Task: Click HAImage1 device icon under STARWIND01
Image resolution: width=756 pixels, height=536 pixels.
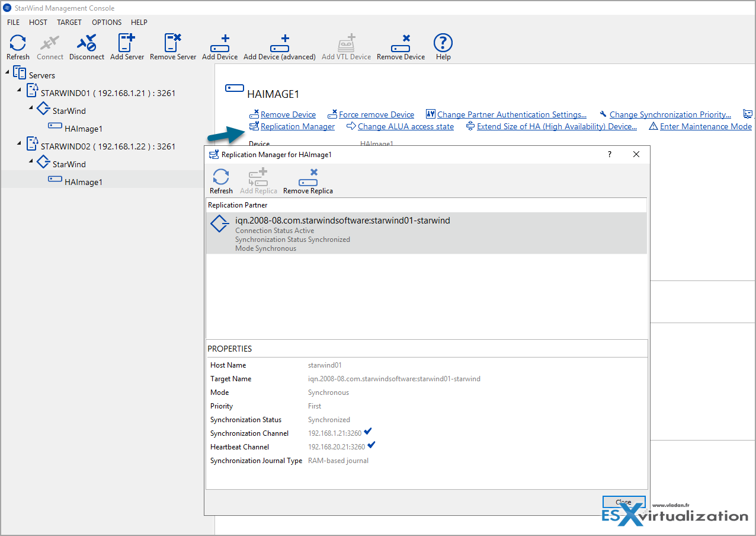Action: tap(55, 126)
